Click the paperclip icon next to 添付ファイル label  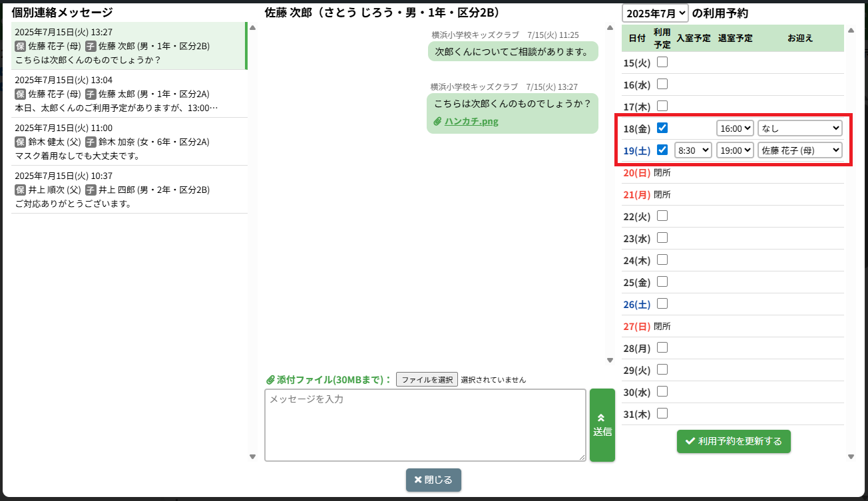pyautogui.click(x=270, y=380)
